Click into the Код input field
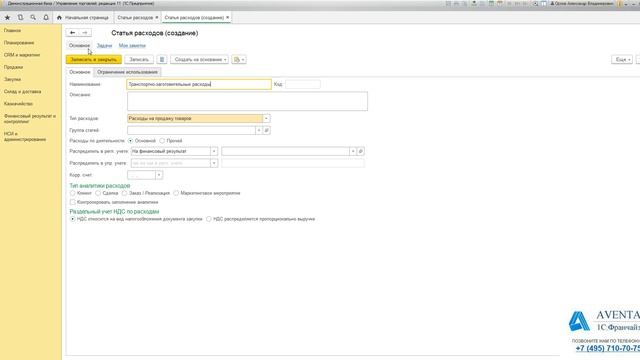 coord(303,84)
